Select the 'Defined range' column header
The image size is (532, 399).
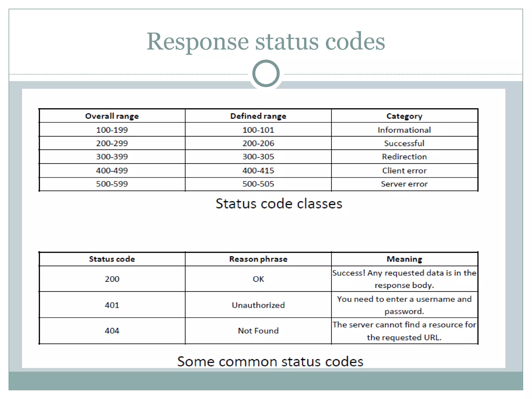(x=258, y=116)
